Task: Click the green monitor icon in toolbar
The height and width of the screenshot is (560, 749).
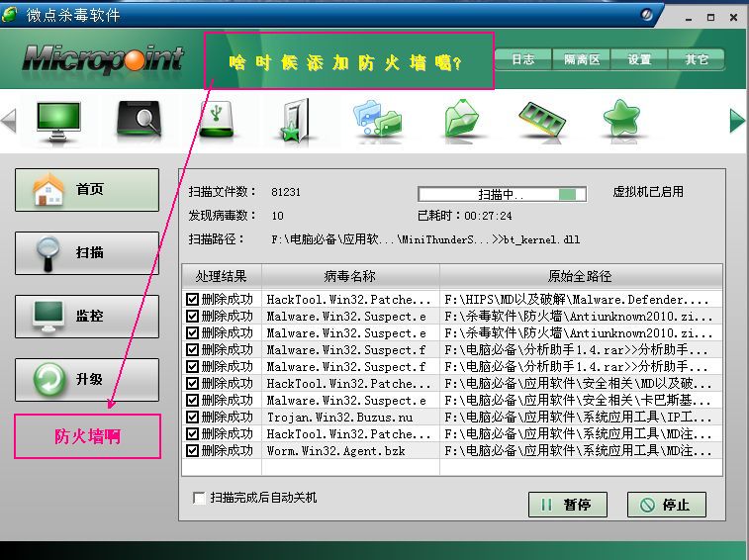Action: 57,120
